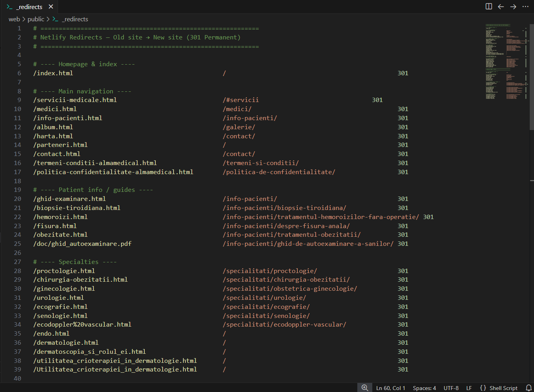Select the _redirects editor tab
The image size is (534, 392).
click(29, 7)
